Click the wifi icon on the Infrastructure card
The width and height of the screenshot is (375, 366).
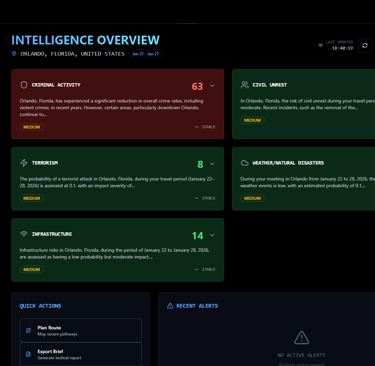pyautogui.click(x=24, y=234)
